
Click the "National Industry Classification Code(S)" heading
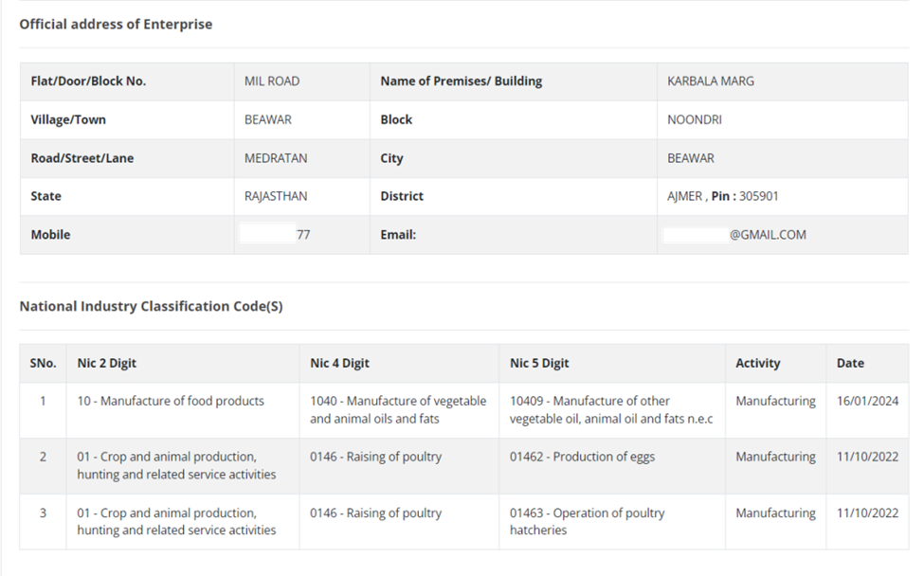pyautogui.click(x=151, y=306)
